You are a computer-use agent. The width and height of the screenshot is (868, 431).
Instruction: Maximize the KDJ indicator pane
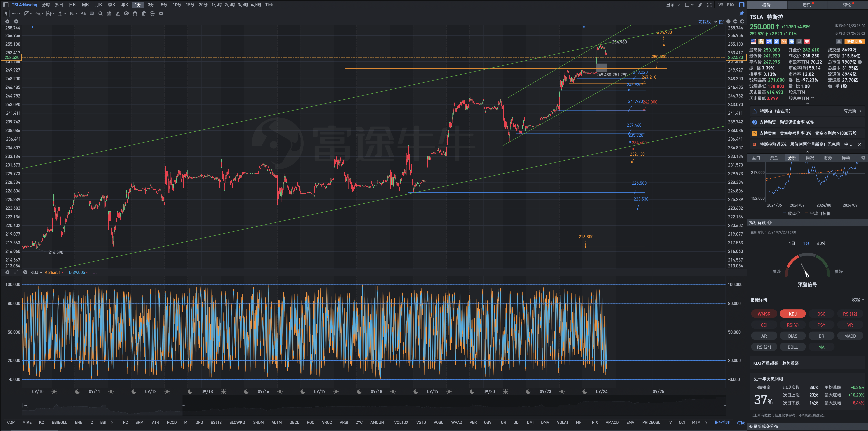tap(16, 272)
